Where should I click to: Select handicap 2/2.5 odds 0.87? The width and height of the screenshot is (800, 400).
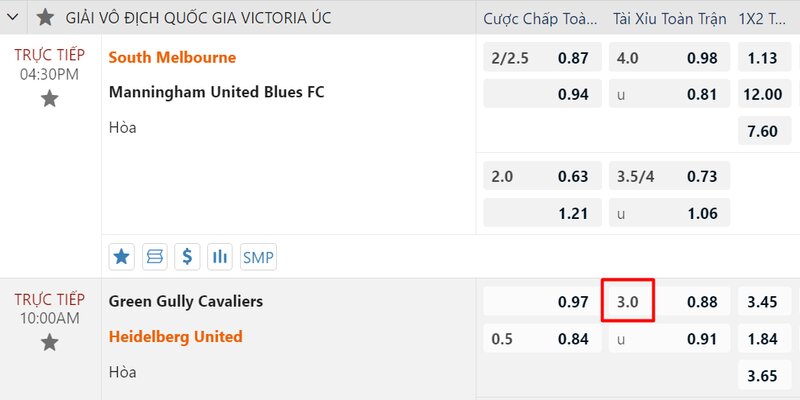tap(542, 57)
